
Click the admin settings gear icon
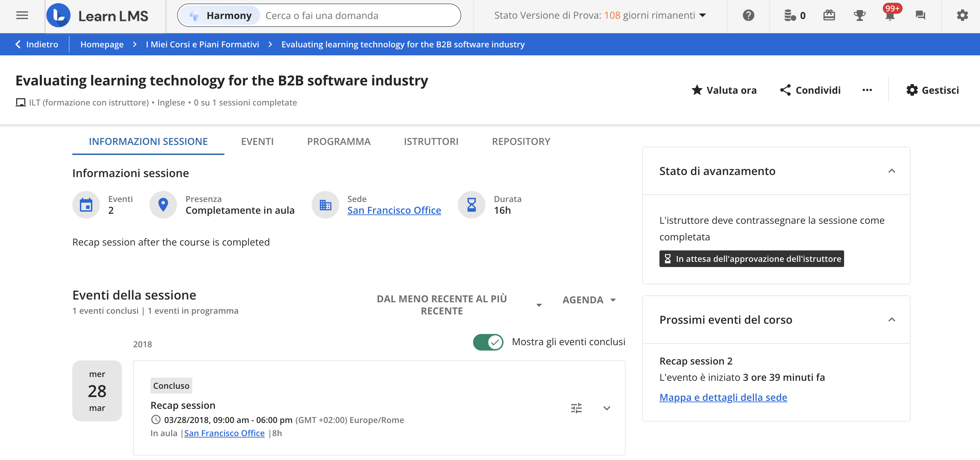point(962,15)
